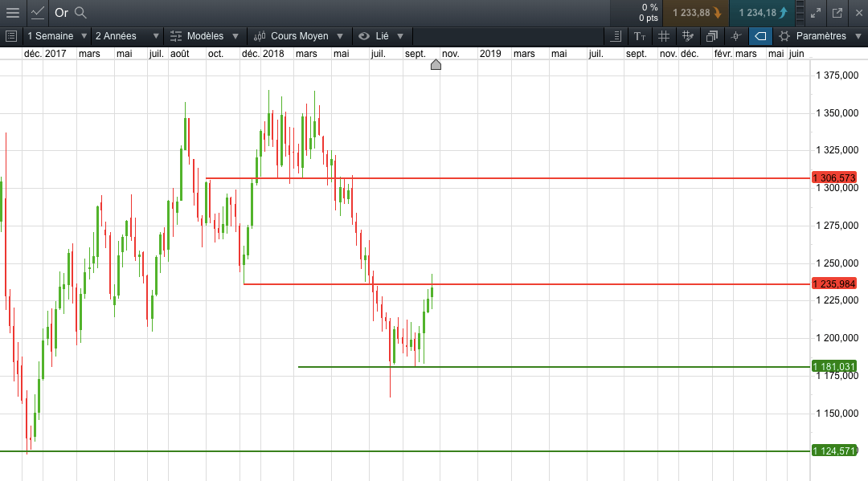Screen dimensions: 868x481
Task: Click the Paramètres gear icon
Action: (x=784, y=36)
